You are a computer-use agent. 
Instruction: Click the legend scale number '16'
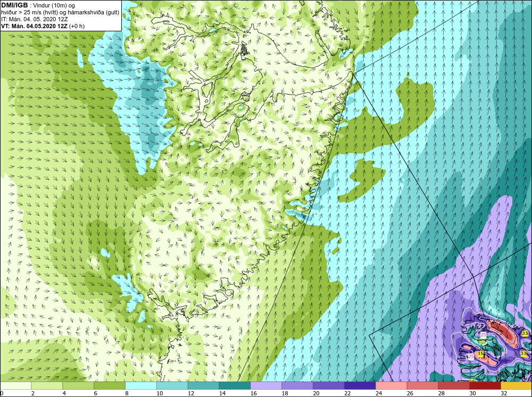(x=253, y=393)
